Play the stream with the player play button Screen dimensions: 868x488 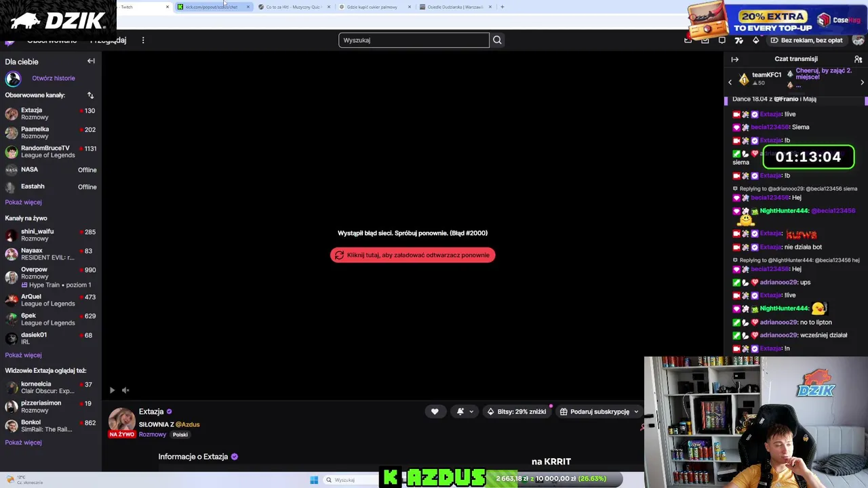click(112, 390)
